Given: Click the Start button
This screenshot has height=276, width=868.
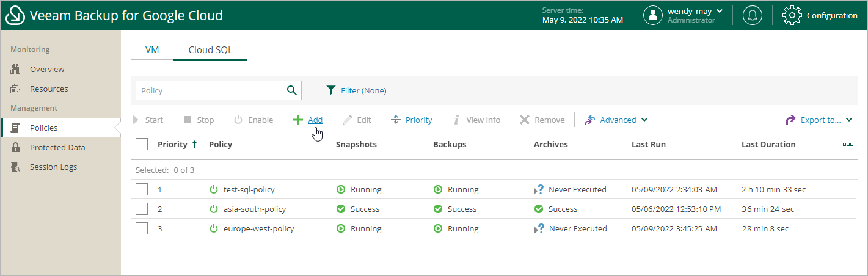Looking at the screenshot, I should (x=147, y=120).
